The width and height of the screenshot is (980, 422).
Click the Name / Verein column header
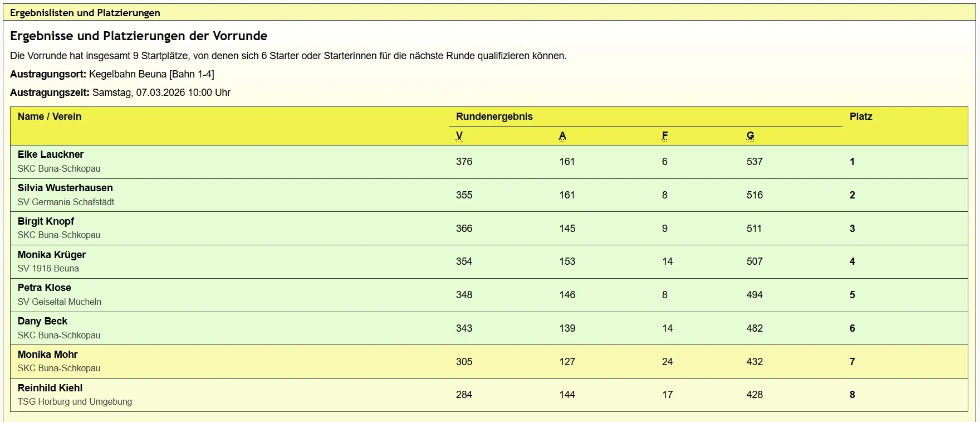pos(50,117)
